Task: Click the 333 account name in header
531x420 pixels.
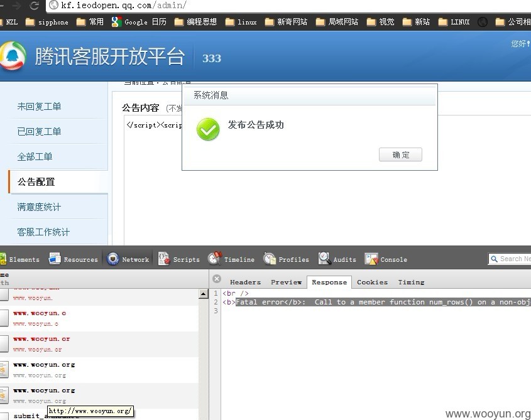Action: [212, 58]
